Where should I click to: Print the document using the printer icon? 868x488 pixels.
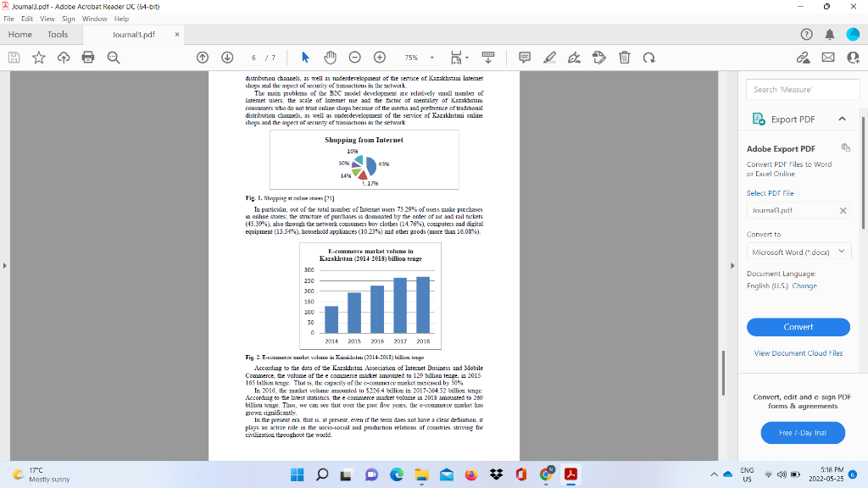pos(88,57)
